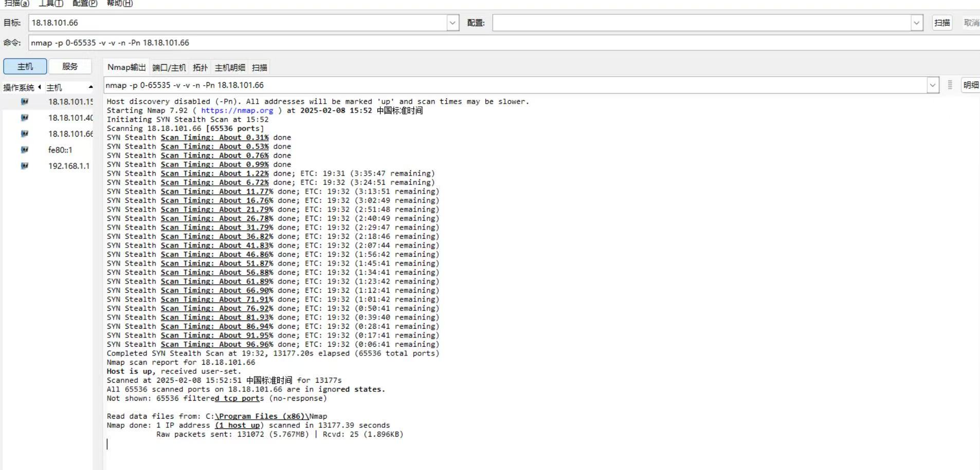The width and height of the screenshot is (980, 470).
Task: Click the 明细 details button
Action: [x=971, y=85]
